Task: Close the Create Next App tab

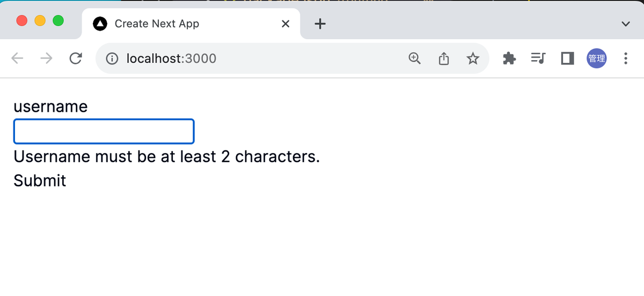Action: (286, 24)
